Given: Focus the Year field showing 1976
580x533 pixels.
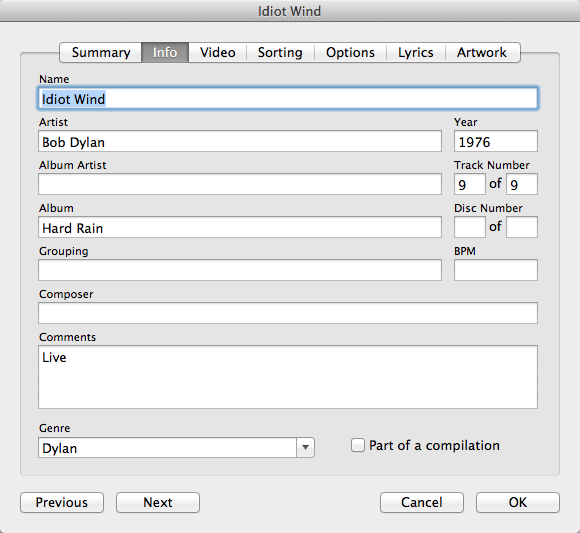Looking at the screenshot, I should 496,141.
